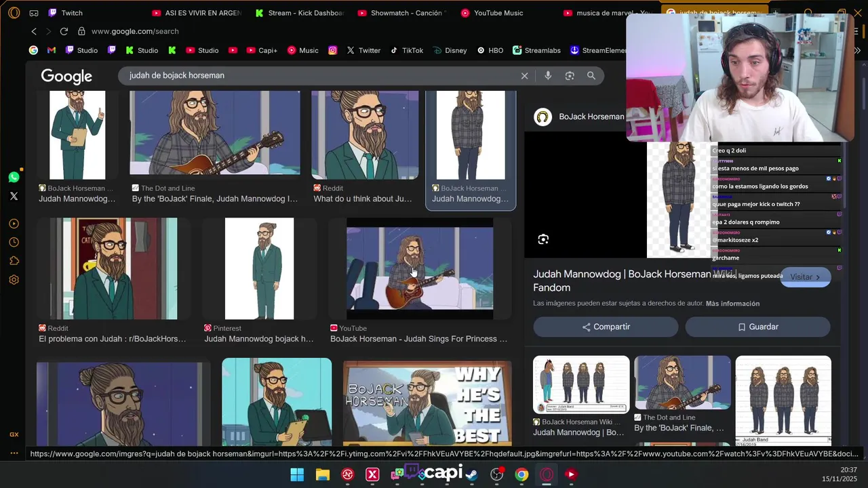Screen dimensions: 868x488
Task: Open the Gmail bookmark icon
Action: 52,50
